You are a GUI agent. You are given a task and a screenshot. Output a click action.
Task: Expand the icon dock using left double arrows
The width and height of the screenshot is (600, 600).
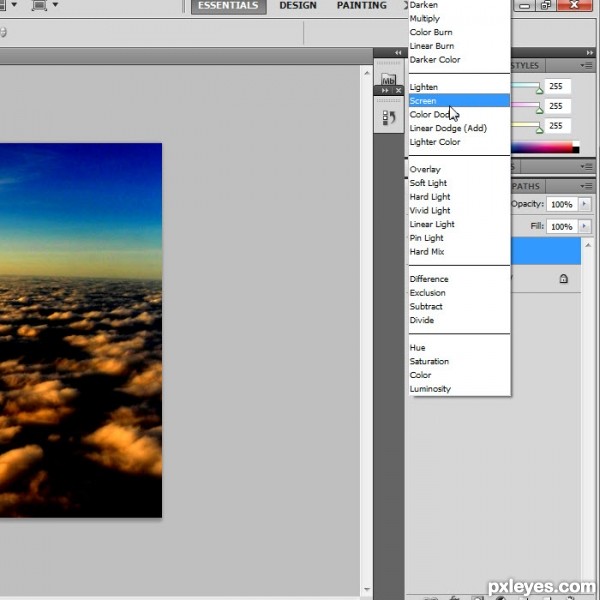point(398,52)
